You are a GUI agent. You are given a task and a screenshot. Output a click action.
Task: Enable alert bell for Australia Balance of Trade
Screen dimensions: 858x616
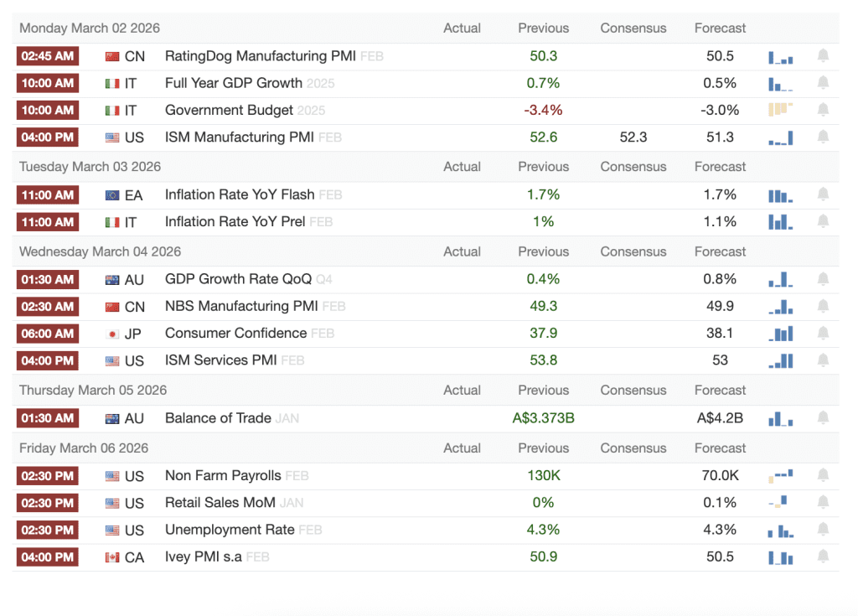[823, 417]
